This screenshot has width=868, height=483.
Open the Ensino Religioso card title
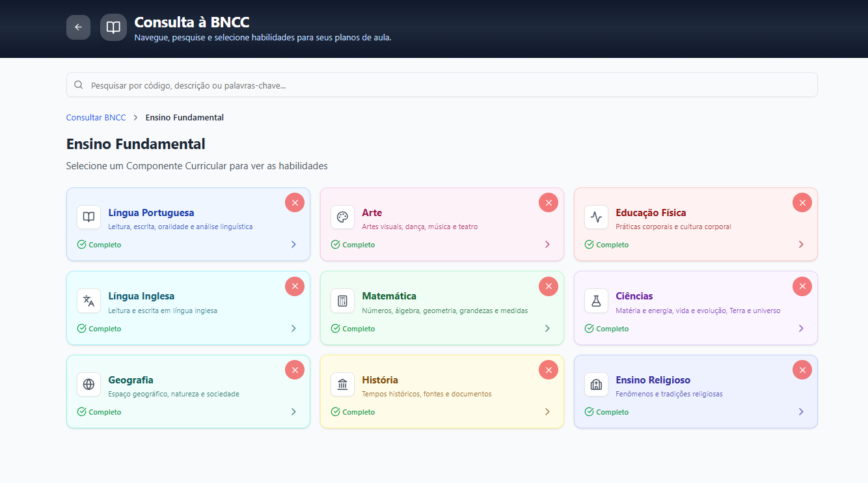pos(653,380)
